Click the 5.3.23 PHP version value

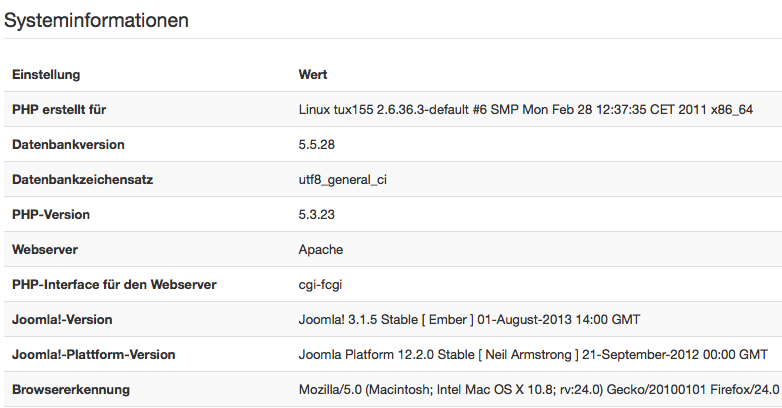tap(317, 214)
